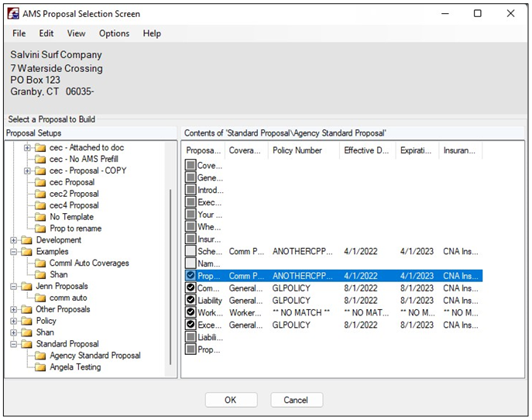Viewport: 532px width, 420px height.
Task: Uncheck the 'Exce...' row checkbox
Action: 190,325
